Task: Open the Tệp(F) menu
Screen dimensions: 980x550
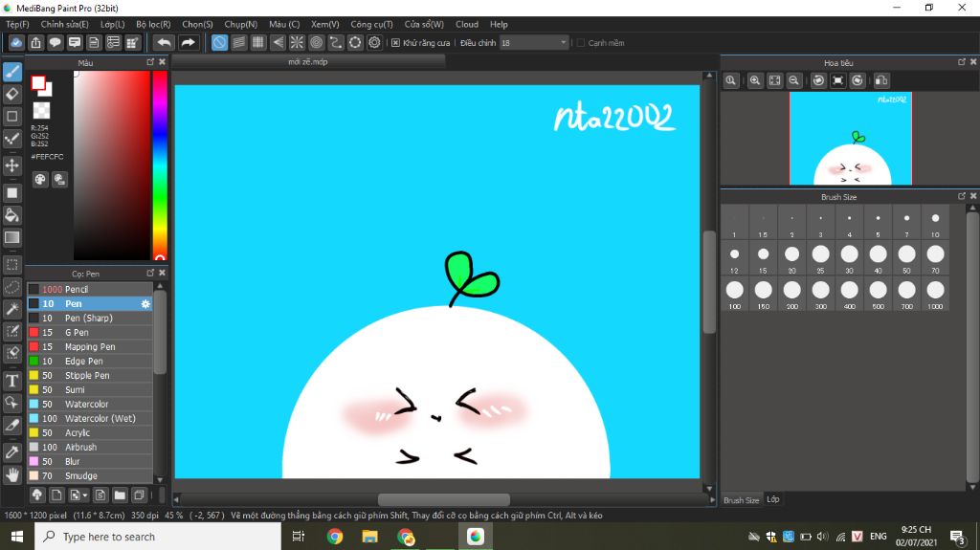Action: [x=17, y=24]
